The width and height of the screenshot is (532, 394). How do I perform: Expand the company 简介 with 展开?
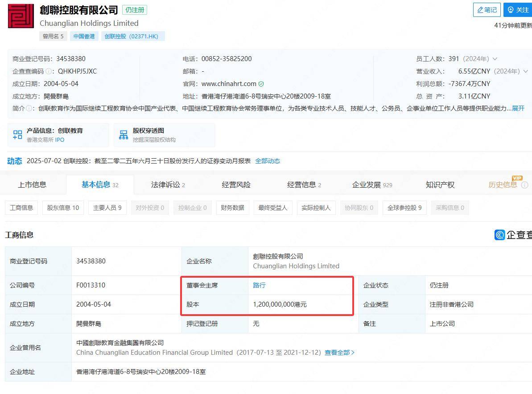518,108
